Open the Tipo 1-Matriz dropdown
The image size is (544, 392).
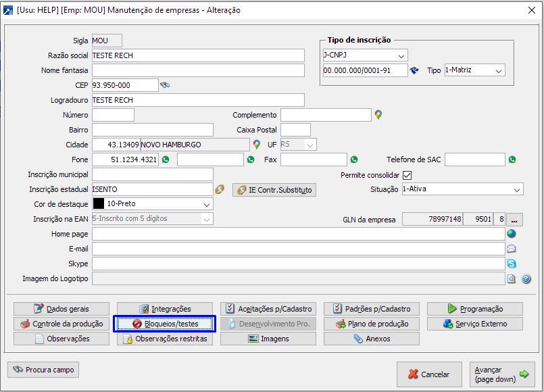[499, 70]
